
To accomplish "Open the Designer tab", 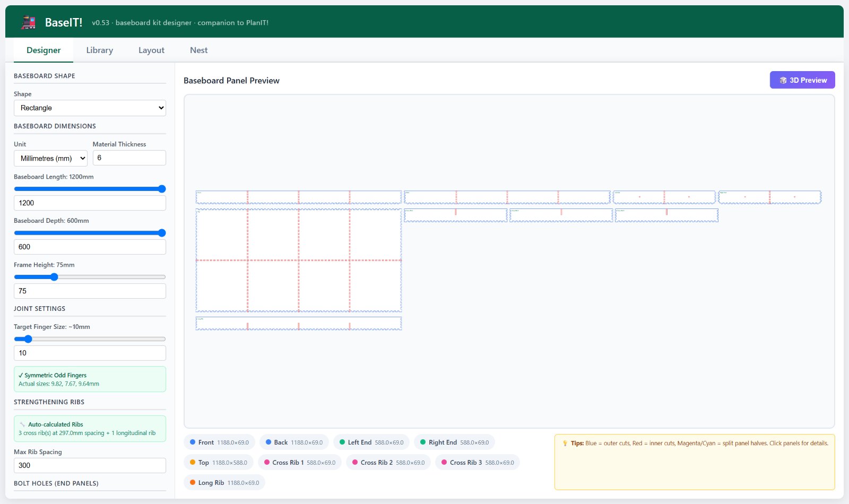I will pos(44,50).
